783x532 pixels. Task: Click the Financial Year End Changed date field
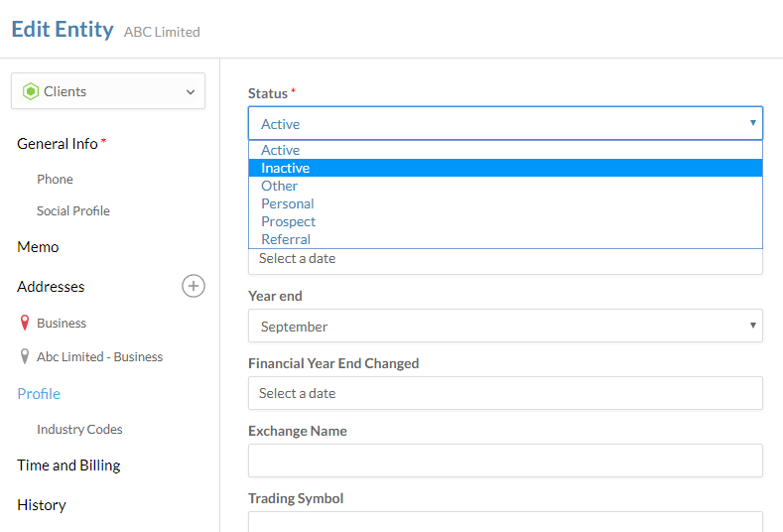(505, 394)
